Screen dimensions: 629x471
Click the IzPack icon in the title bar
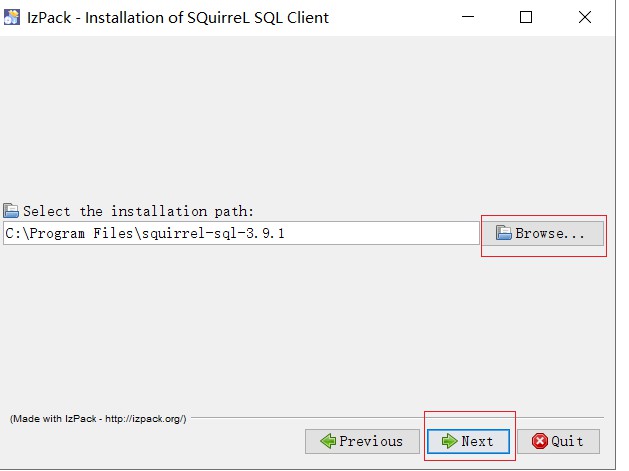[13, 17]
